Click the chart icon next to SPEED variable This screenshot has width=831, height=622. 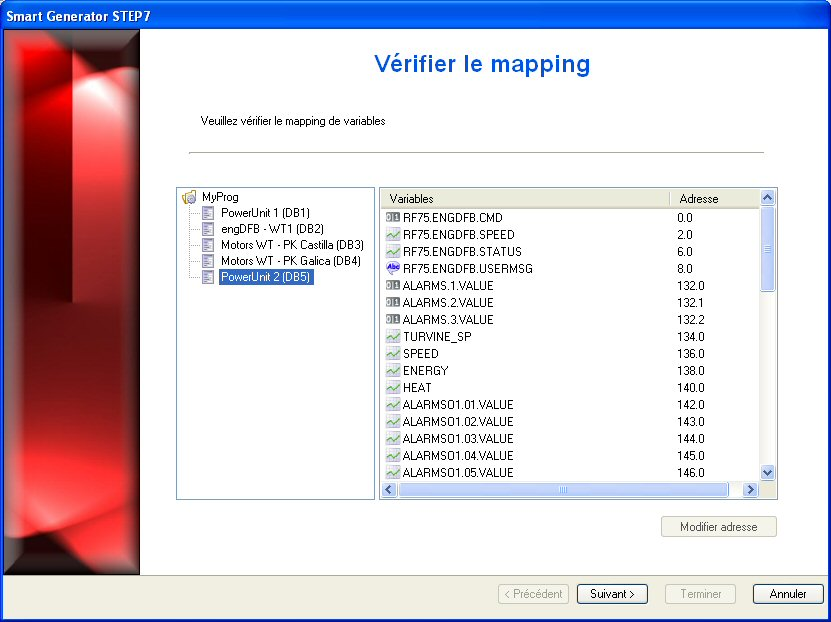[393, 353]
